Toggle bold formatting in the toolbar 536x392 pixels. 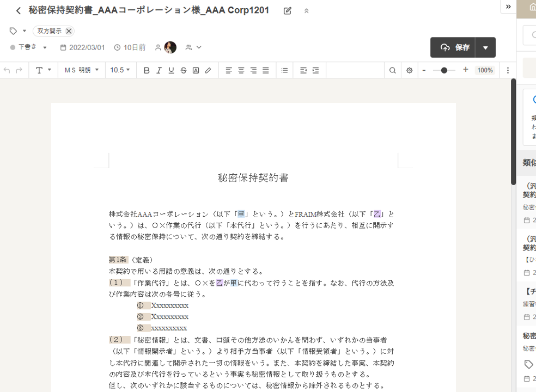[147, 70]
